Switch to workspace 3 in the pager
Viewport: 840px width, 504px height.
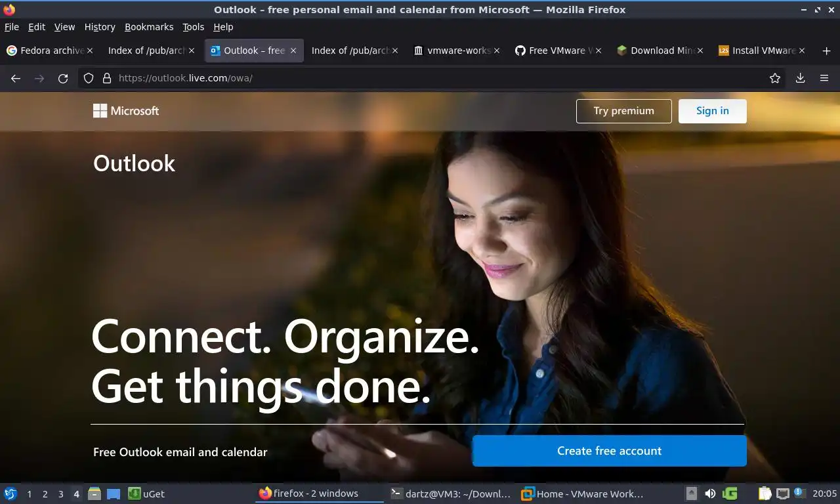tap(60, 494)
